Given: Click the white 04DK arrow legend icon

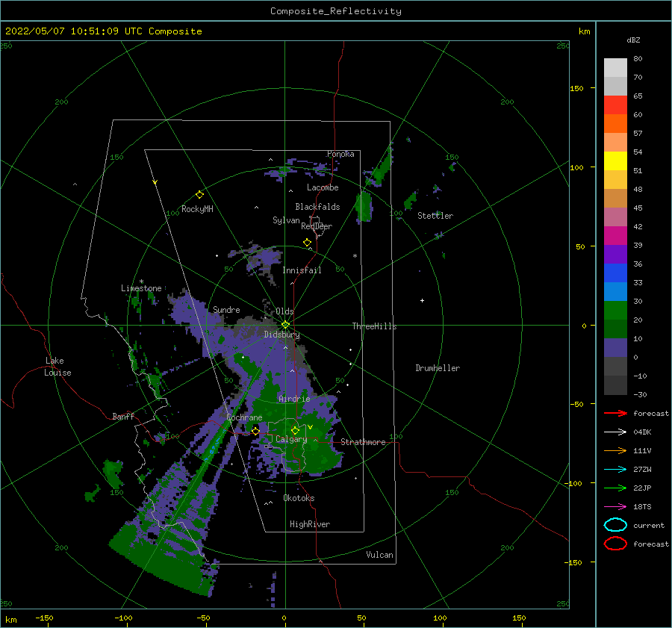Looking at the screenshot, I should coord(615,432).
